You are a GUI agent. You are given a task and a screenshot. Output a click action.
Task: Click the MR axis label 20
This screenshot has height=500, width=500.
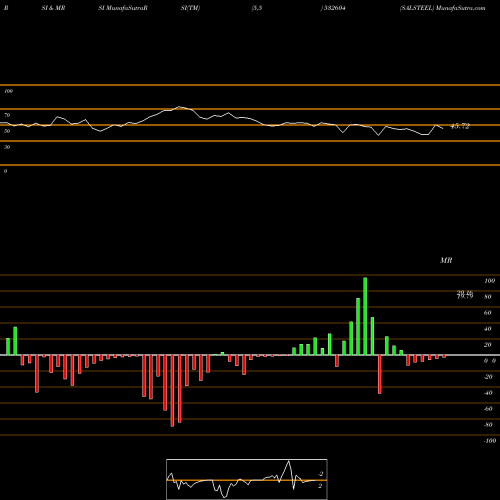pos(488,345)
